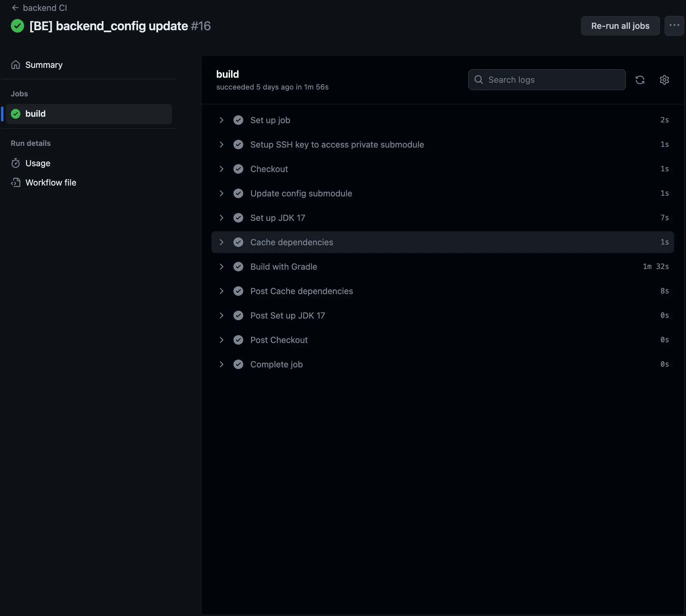Image resolution: width=686 pixels, height=616 pixels.
Task: Expand the Complete job step
Action: (222, 364)
